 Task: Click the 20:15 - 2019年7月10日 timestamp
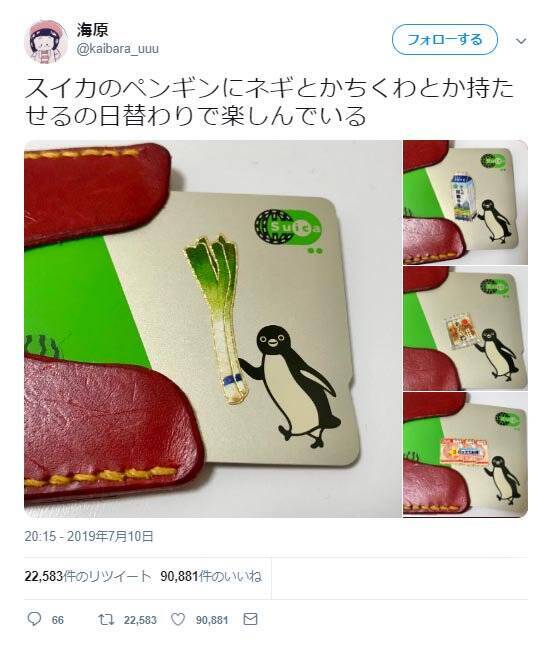click(89, 536)
